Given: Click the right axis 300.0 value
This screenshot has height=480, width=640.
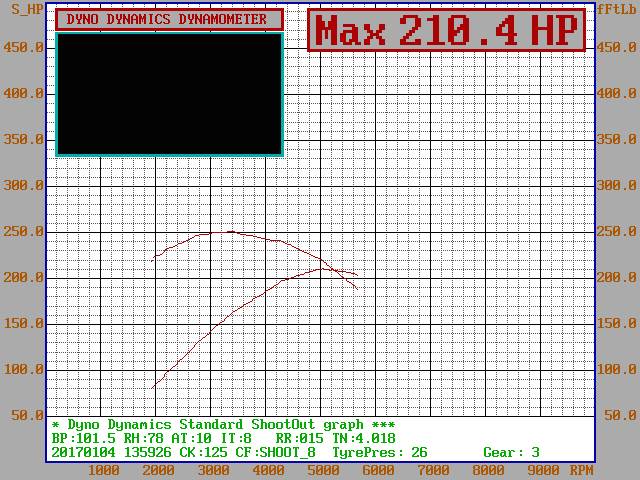Looking at the screenshot, I should tap(617, 185).
